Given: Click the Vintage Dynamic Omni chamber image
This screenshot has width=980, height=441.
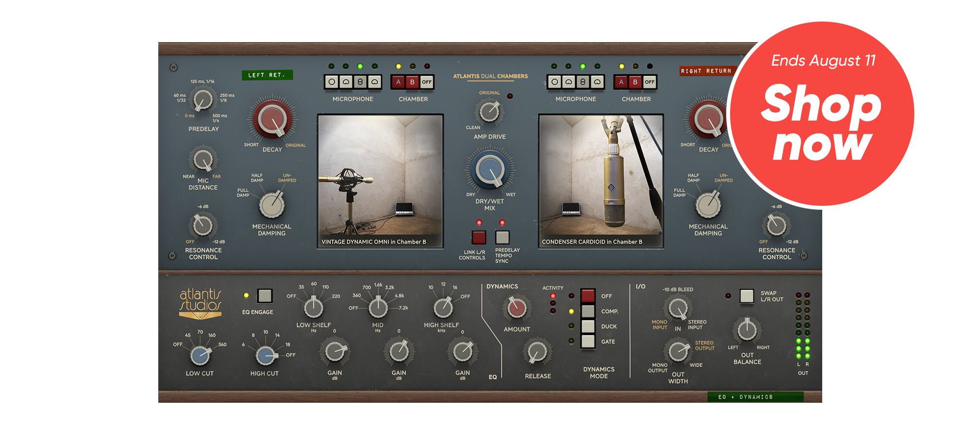Looking at the screenshot, I should pyautogui.click(x=380, y=181).
